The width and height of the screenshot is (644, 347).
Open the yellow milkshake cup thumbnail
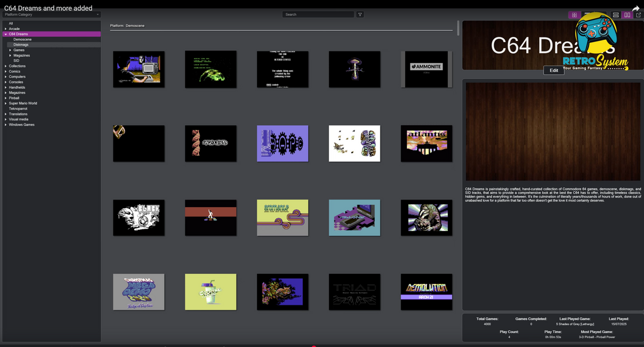coord(211,292)
